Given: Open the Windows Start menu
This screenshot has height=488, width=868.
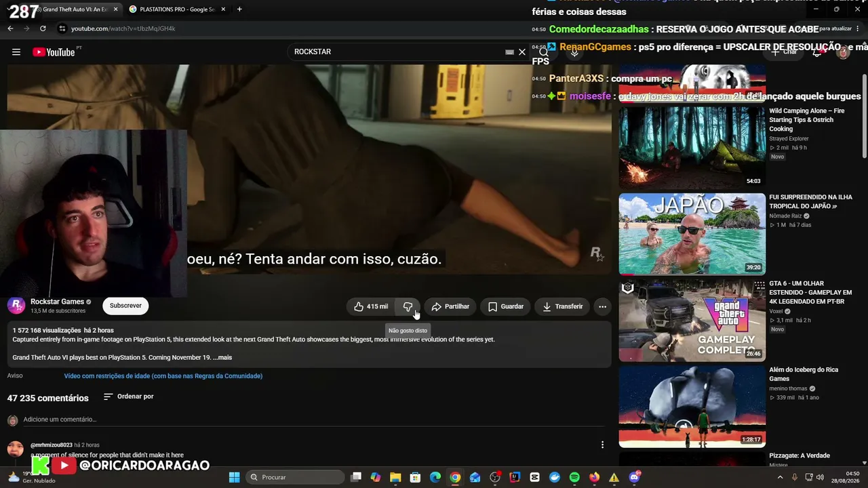Looking at the screenshot, I should [234, 477].
